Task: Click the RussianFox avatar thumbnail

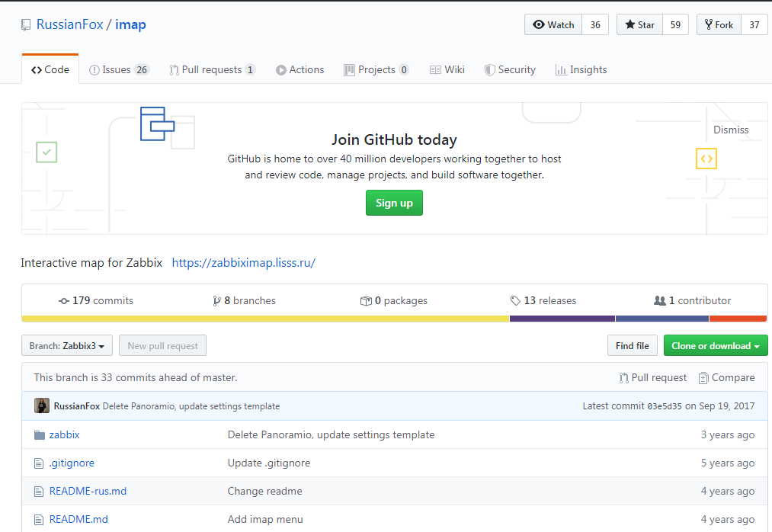Action: click(x=42, y=405)
